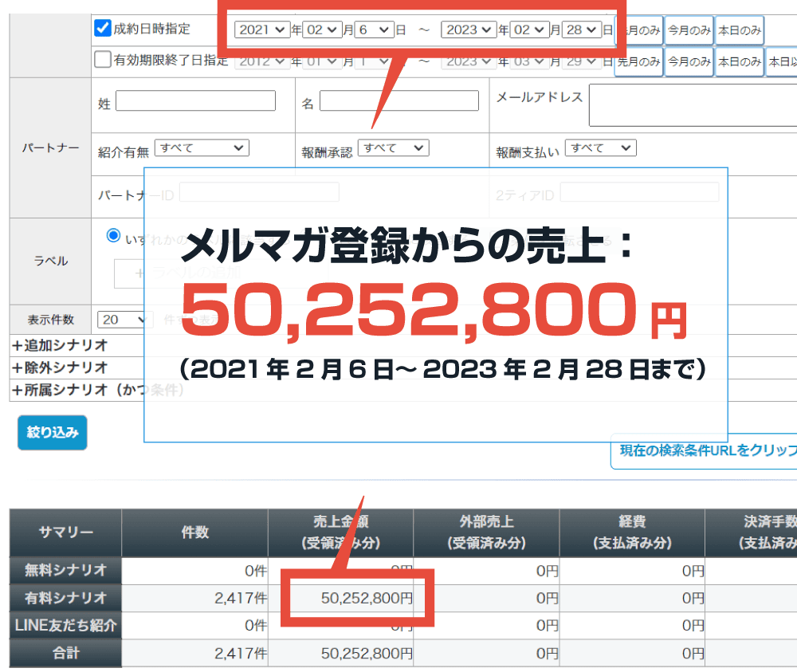Select the いずれか radio button in ラベル row
This screenshot has width=797, height=672.
pyautogui.click(x=113, y=237)
